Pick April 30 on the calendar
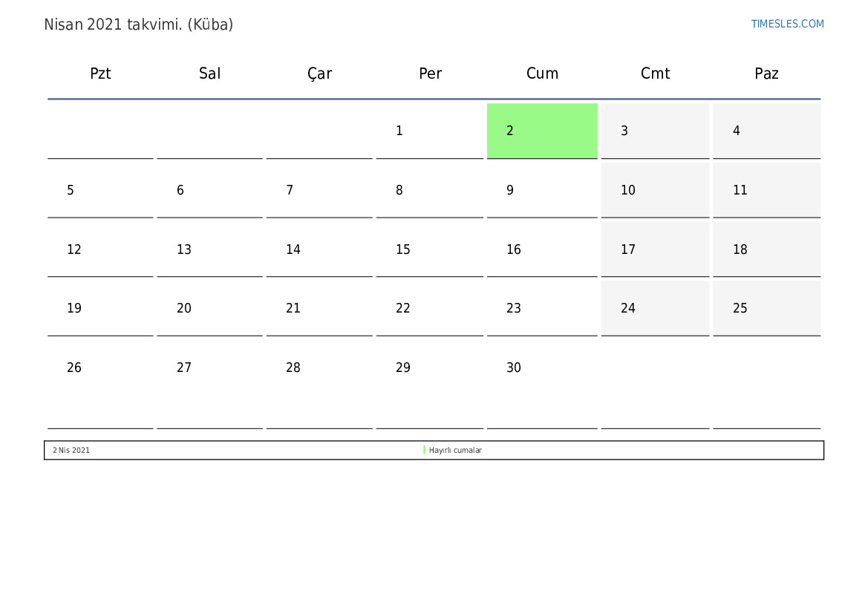868x614 pixels. [x=542, y=382]
